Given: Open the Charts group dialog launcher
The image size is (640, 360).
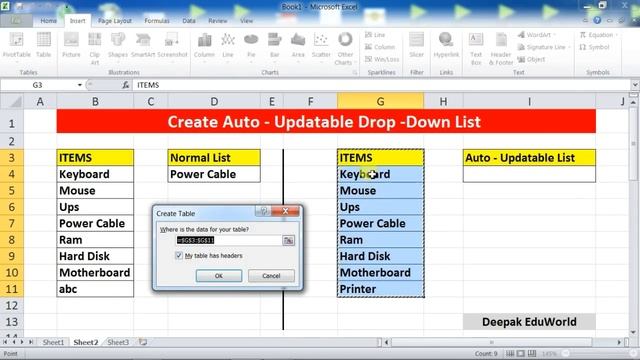Looking at the screenshot, I should (x=355, y=73).
